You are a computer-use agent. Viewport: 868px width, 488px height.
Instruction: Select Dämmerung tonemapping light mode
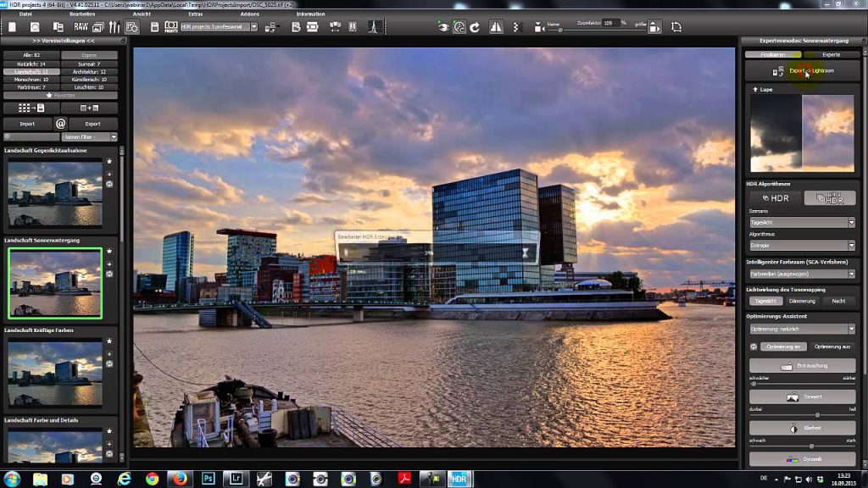(x=801, y=301)
